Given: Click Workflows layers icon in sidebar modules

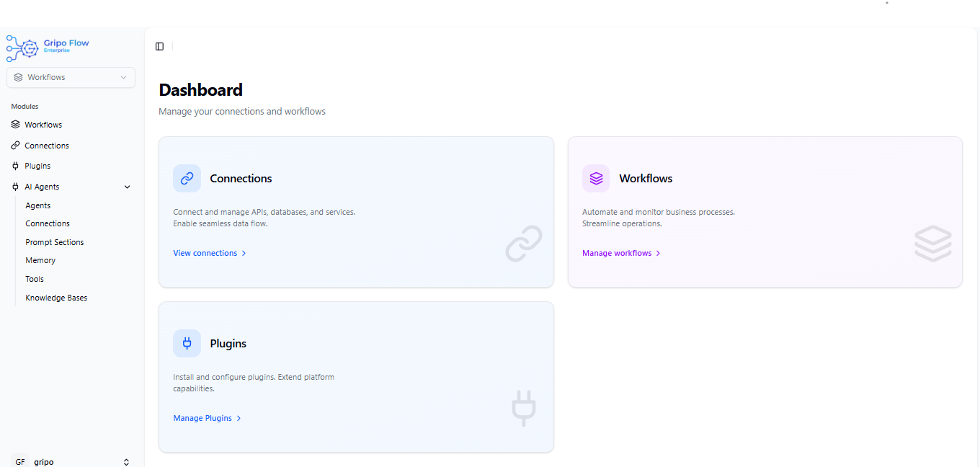Looking at the screenshot, I should coord(16,125).
